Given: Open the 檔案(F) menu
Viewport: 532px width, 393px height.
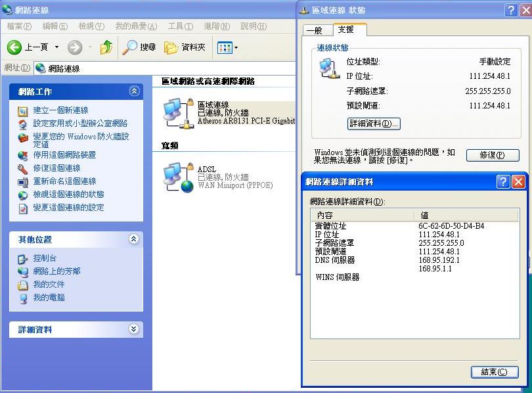Looking at the screenshot, I should coord(19,26).
